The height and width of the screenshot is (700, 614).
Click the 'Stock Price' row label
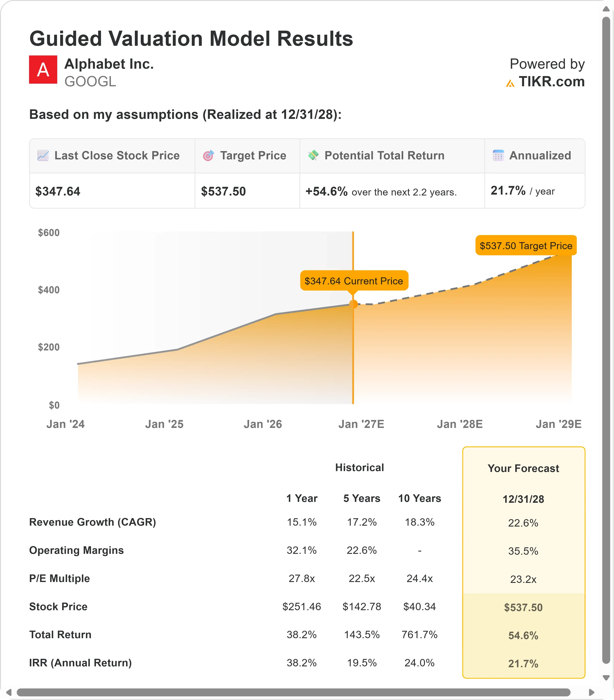(x=58, y=606)
